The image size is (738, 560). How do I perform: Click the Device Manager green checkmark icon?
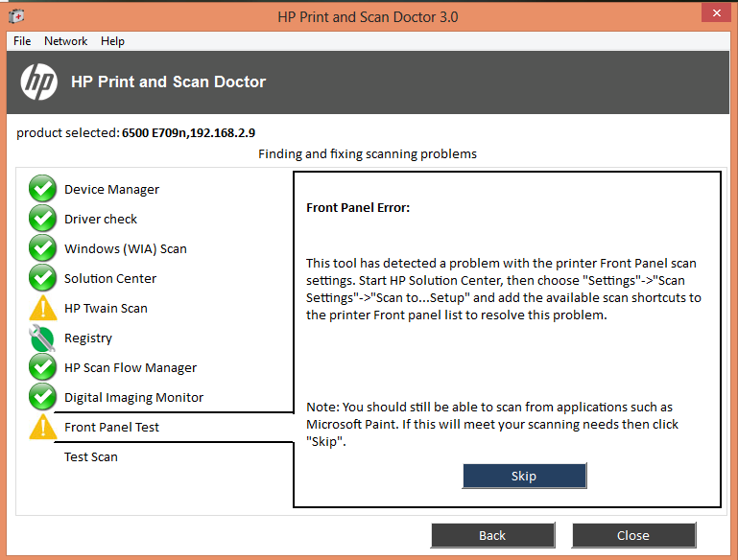pyautogui.click(x=43, y=190)
